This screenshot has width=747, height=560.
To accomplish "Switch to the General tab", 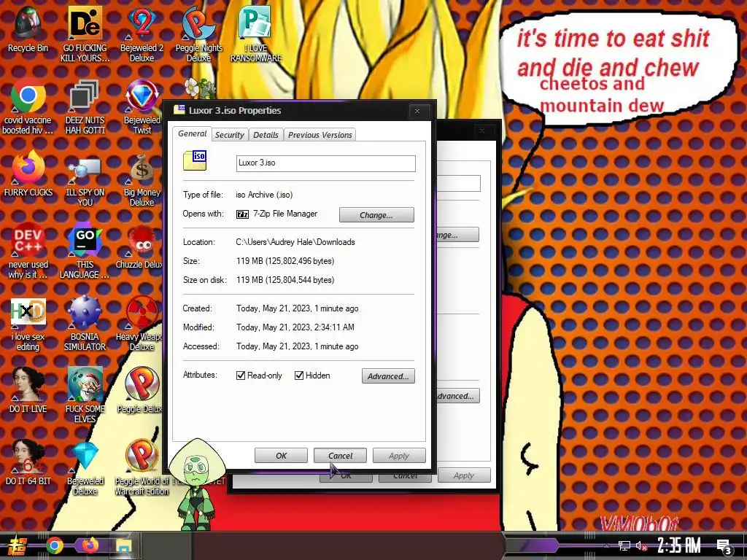I will point(192,134).
